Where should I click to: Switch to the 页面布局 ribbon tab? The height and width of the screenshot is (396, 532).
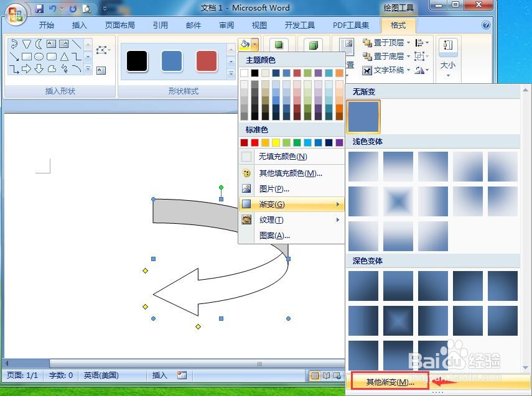119,25
